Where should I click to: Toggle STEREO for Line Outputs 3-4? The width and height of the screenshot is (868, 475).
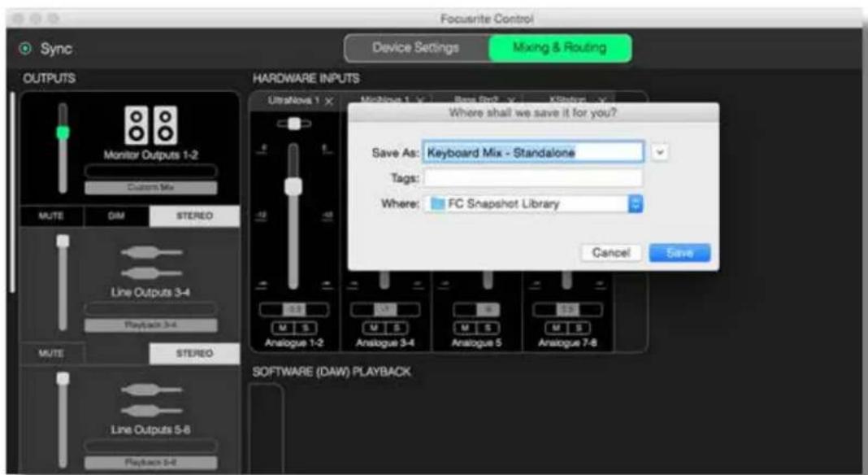coord(194,353)
